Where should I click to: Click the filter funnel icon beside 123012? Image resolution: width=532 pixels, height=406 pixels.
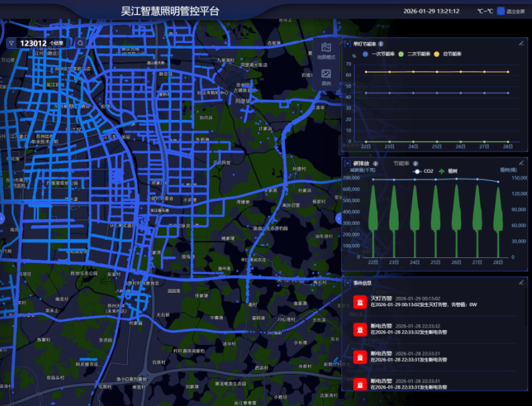[x=11, y=43]
